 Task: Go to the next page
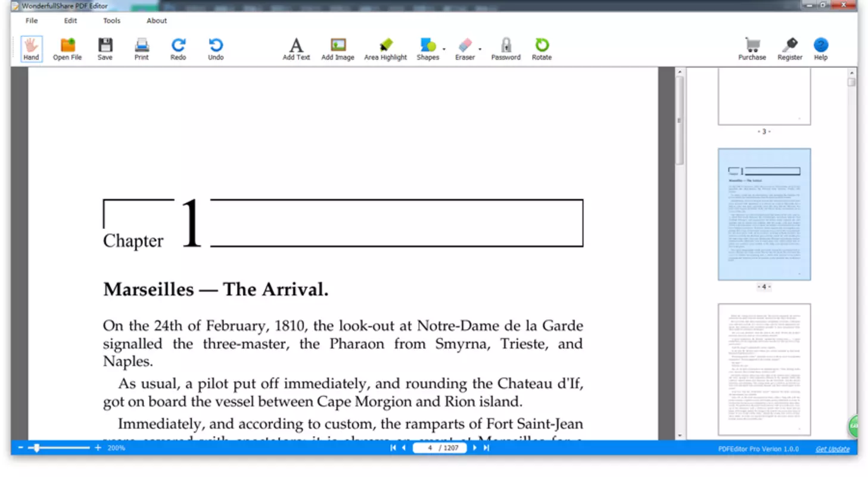(475, 448)
